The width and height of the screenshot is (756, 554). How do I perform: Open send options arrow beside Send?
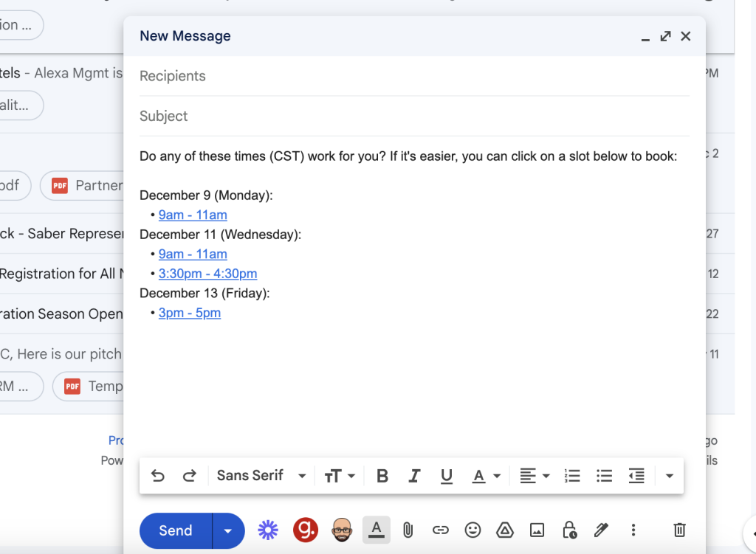coord(228,530)
